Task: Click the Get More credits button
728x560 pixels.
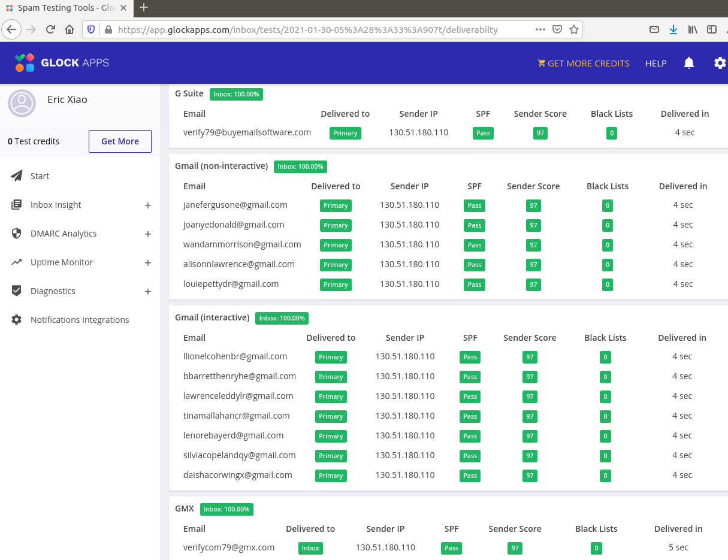Action: coord(120,141)
